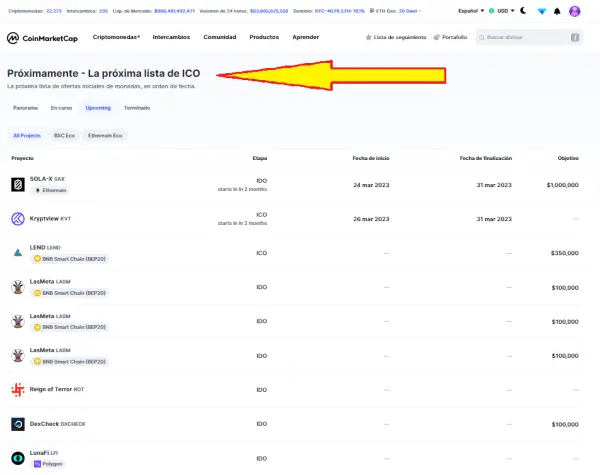The image size is (600, 475).
Task: Open the SOLA-X SAX project name
Action: (x=47, y=179)
